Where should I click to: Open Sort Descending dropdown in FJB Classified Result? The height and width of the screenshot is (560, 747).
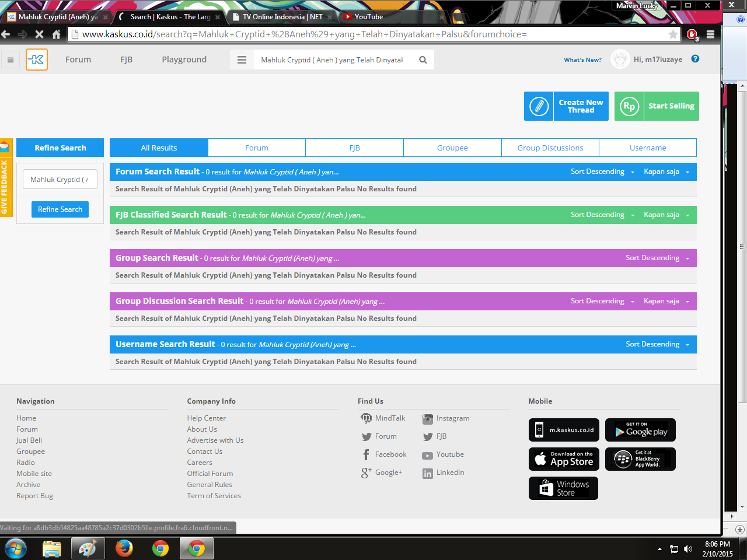[x=602, y=215]
